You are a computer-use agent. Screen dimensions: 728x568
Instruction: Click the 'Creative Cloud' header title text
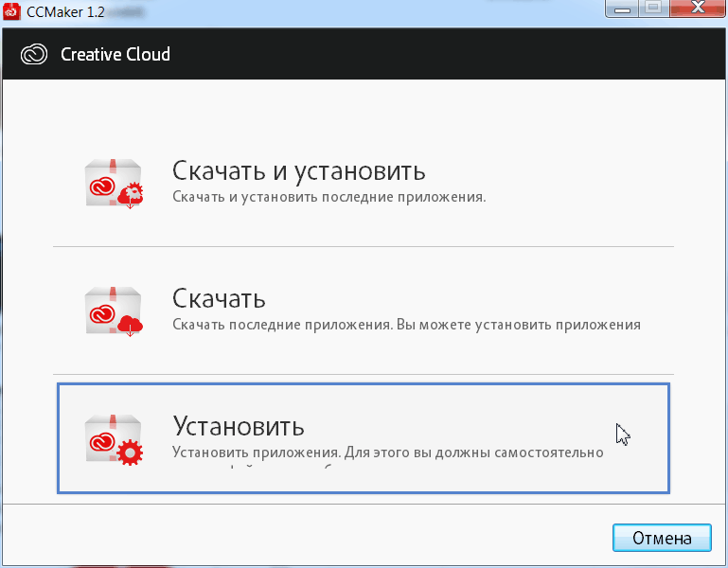[115, 54]
